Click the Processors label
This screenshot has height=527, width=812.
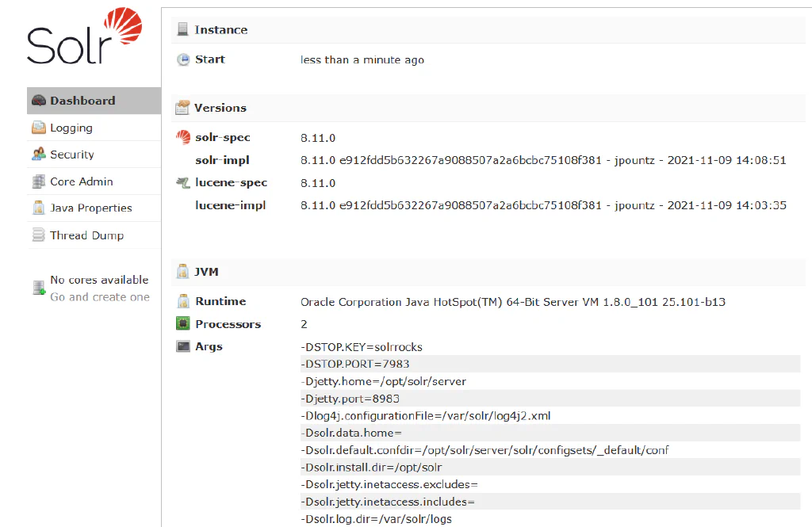228,324
